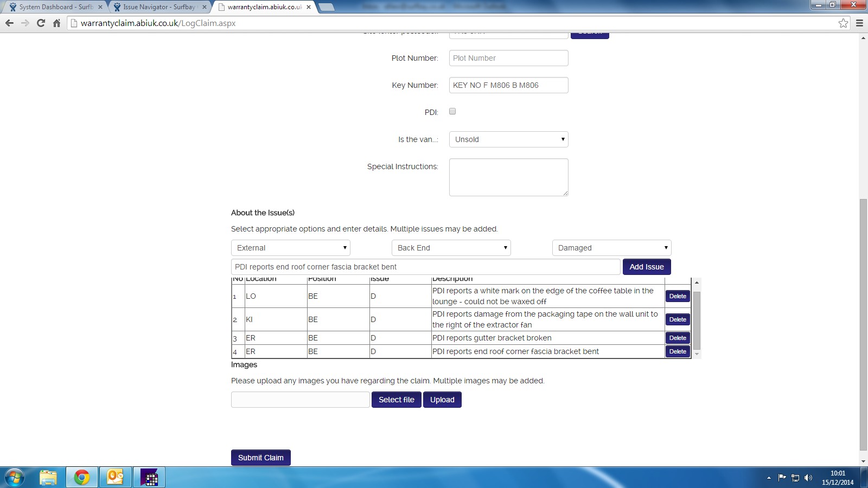
Task: Open the Damaged issue dropdown
Action: (x=612, y=248)
